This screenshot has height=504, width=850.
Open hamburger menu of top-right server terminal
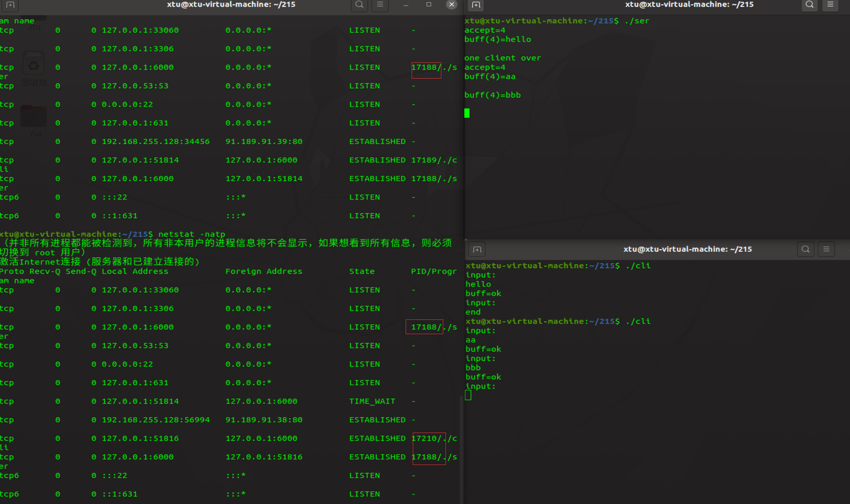[x=830, y=5]
